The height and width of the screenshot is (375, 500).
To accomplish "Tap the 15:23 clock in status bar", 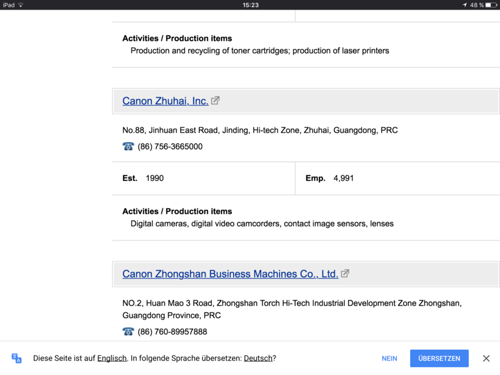I will (x=251, y=5).
